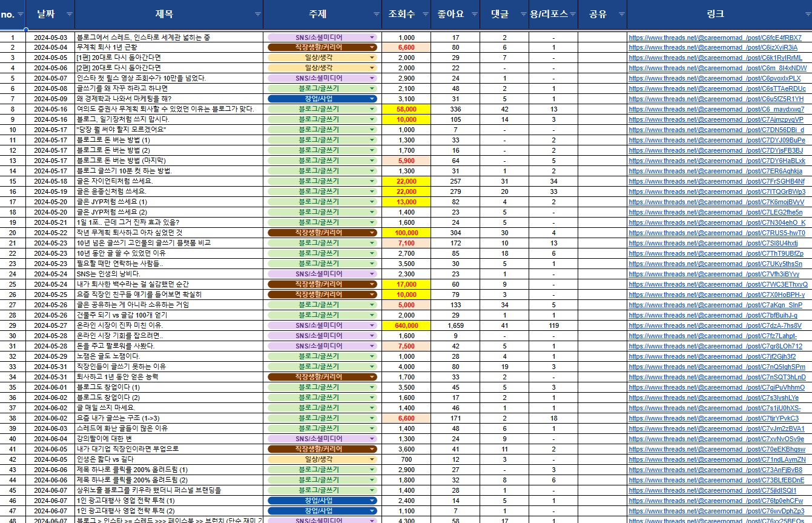Open the 제목 column filter icon
The width and height of the screenshot is (812, 523).
pyautogui.click(x=258, y=14)
